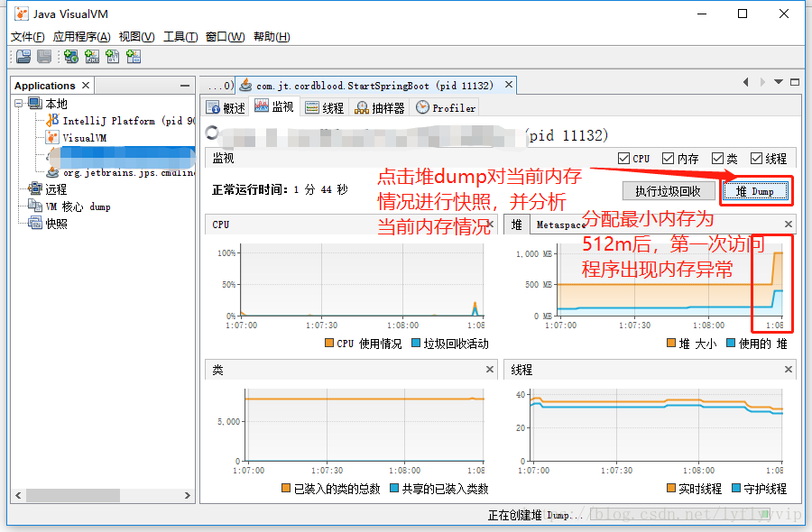This screenshot has width=812, height=532.
Task: Click the 本地 local computer icon
Action: click(x=35, y=103)
